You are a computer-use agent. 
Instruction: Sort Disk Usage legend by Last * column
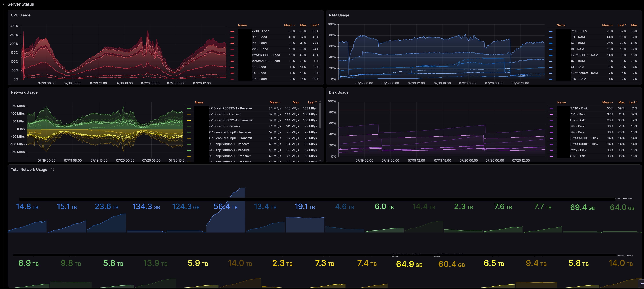(633, 102)
